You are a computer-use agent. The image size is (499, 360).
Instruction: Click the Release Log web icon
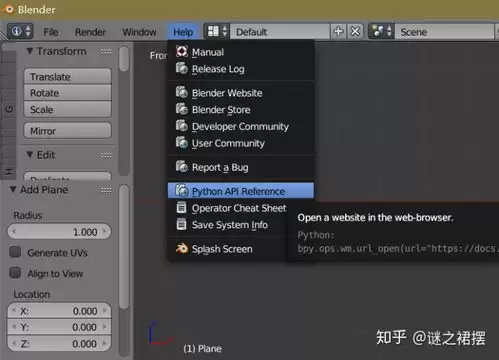pyautogui.click(x=182, y=68)
